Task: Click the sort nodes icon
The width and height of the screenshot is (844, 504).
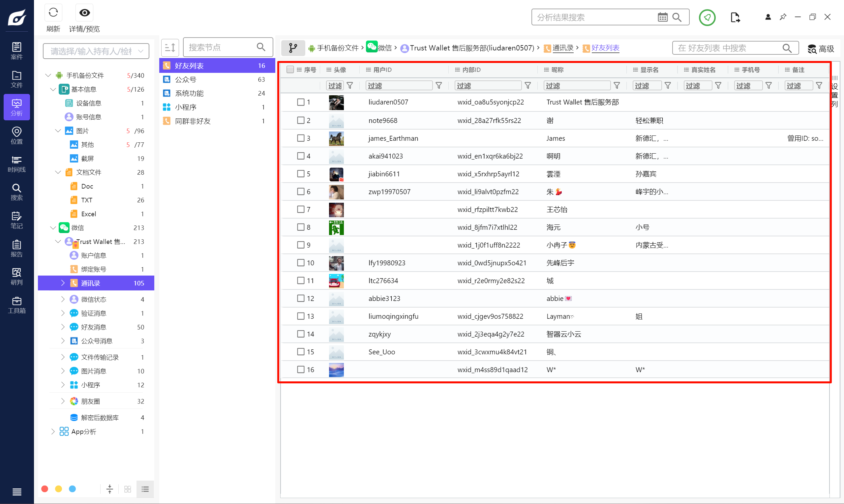Action: (x=170, y=47)
